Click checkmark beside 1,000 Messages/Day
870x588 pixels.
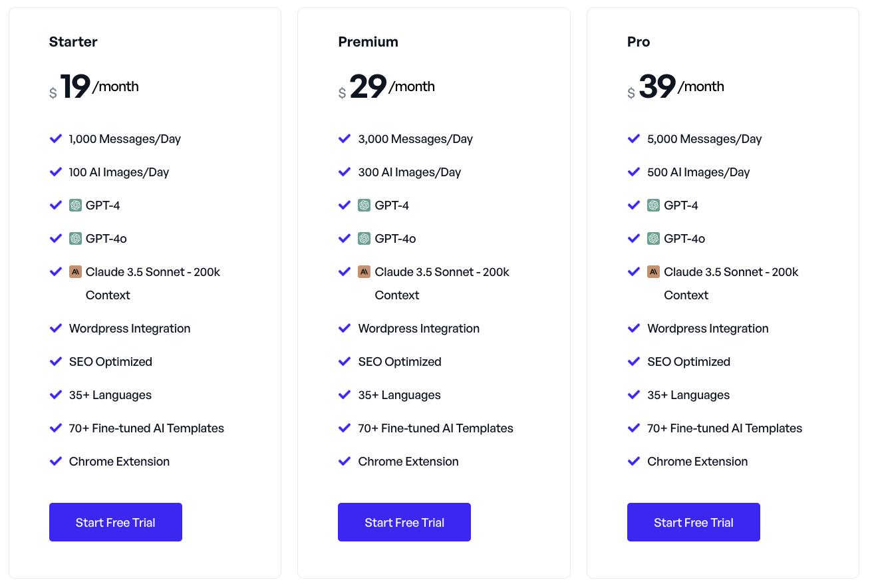[56, 139]
